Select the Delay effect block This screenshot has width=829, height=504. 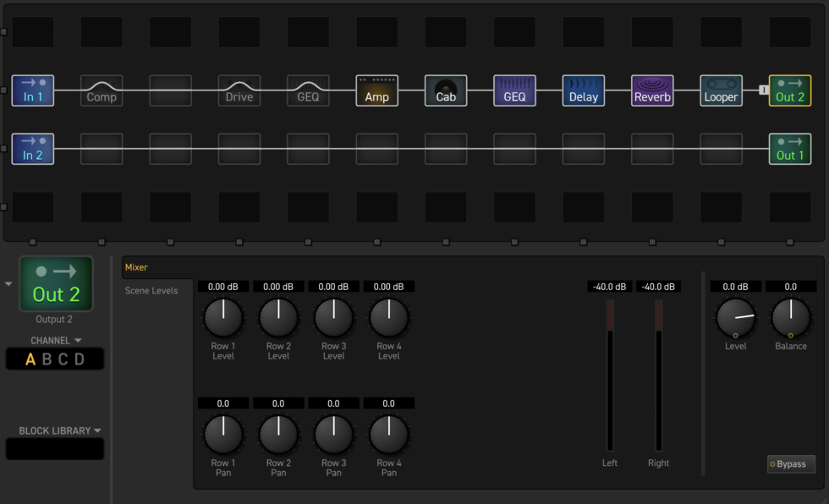pyautogui.click(x=583, y=90)
